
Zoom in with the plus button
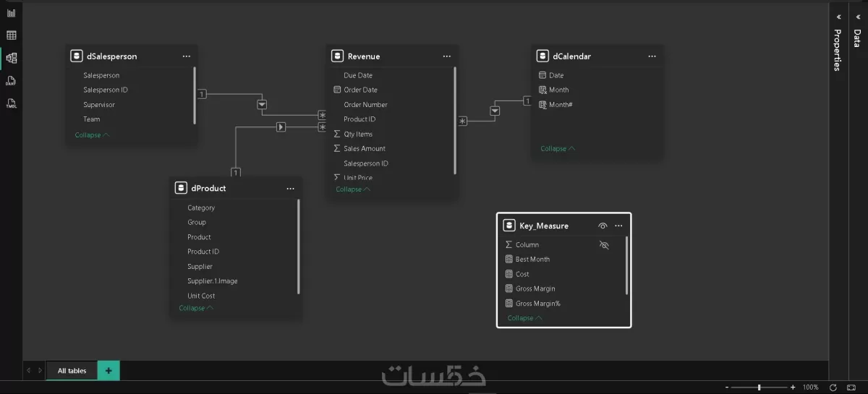[x=793, y=387]
